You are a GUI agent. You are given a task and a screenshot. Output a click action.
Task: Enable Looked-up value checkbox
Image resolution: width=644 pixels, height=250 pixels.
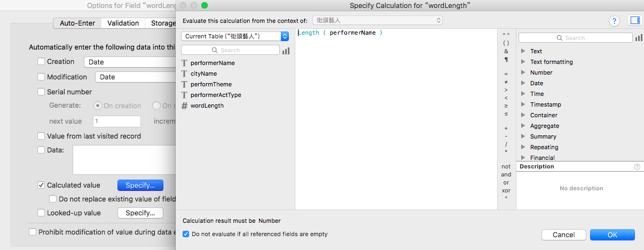[41, 213]
